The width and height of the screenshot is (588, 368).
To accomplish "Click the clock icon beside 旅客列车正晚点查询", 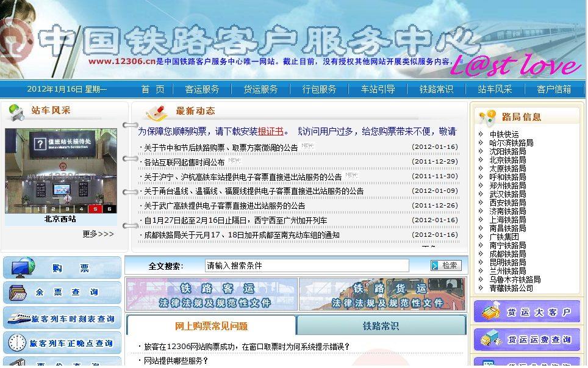I will 17,342.
